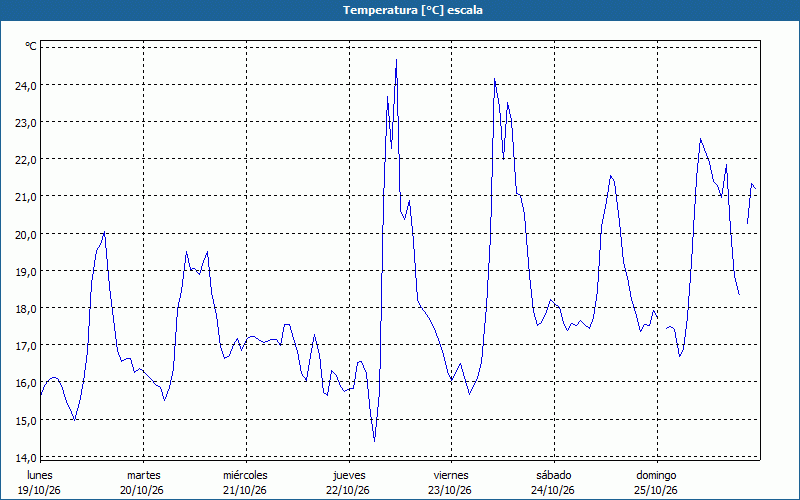800x500 pixels.
Task: Select the 17,0 y-axis value
Action: point(26,346)
